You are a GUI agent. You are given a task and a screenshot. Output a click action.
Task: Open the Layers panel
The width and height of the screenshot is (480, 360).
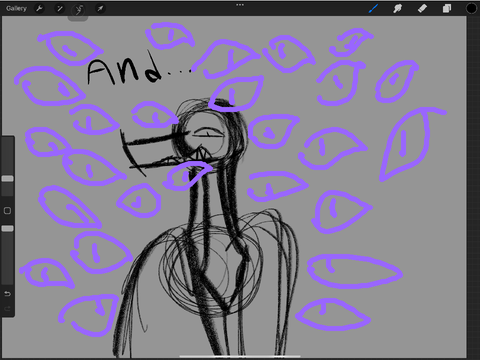(447, 8)
